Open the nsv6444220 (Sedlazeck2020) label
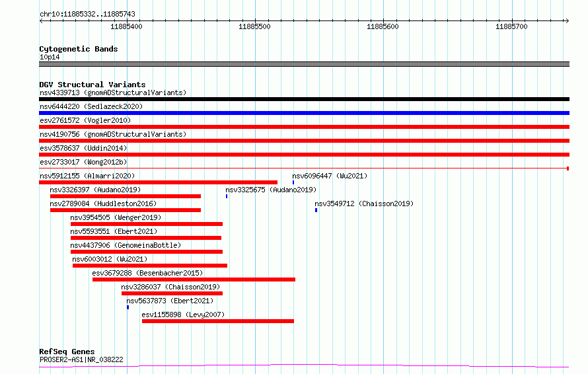The image size is (588, 374). click(91, 106)
